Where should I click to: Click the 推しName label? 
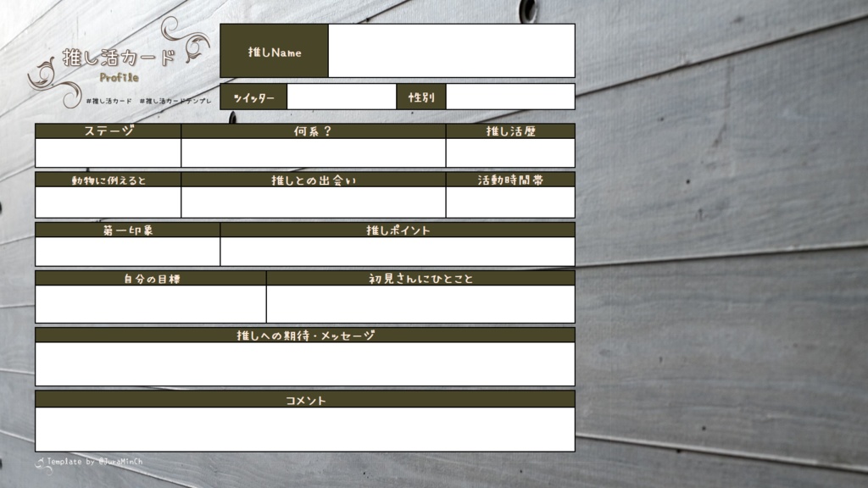click(275, 52)
